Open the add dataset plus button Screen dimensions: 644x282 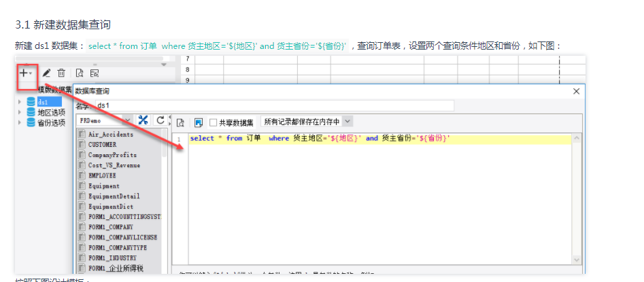click(26, 73)
